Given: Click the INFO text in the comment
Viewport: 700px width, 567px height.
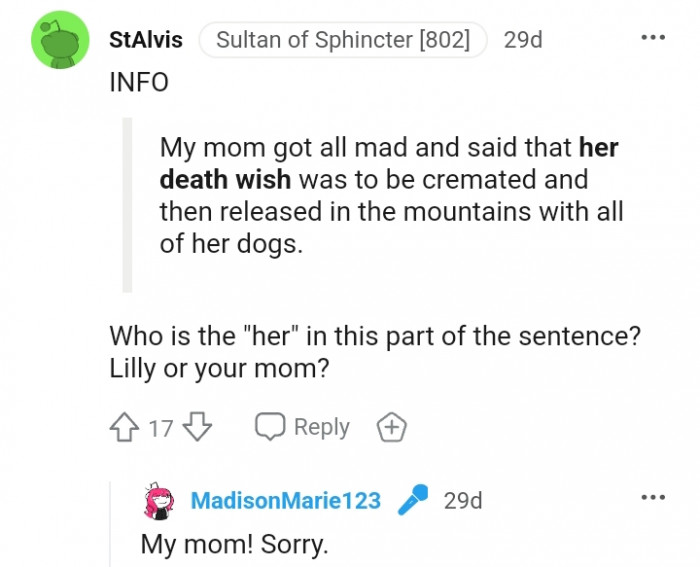Looking at the screenshot, I should click(139, 82).
